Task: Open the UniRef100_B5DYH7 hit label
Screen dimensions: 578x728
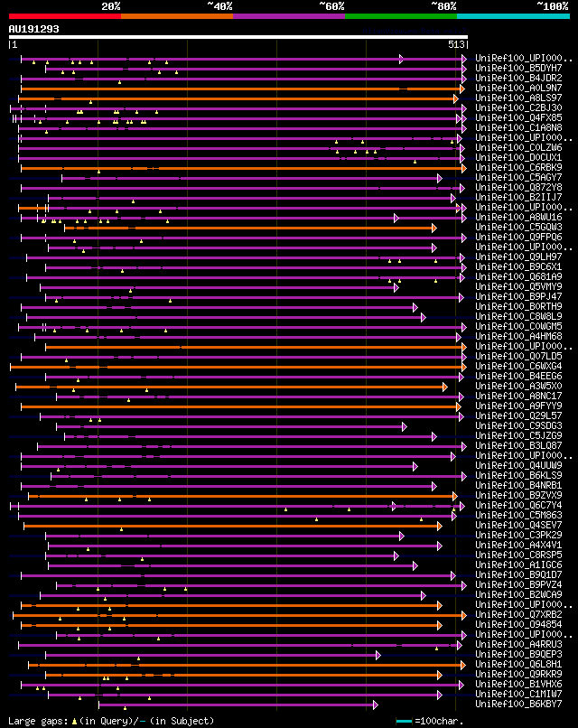Action: [x=518, y=69]
